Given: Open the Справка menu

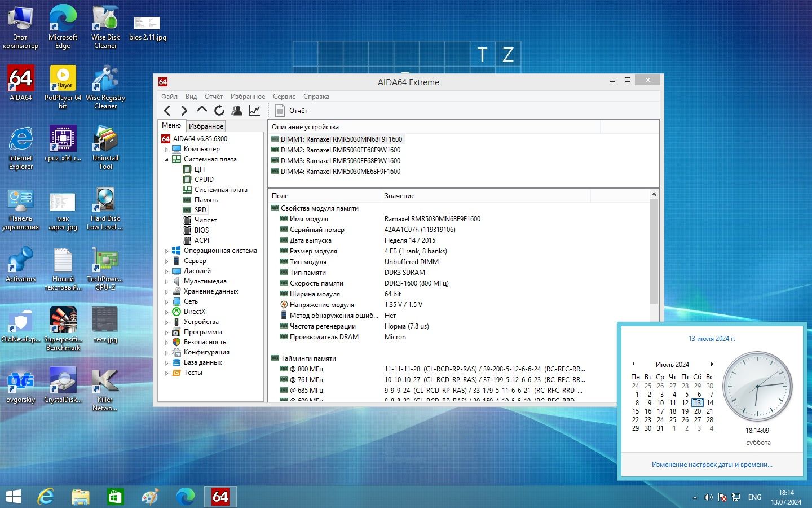Looking at the screenshot, I should 316,97.
